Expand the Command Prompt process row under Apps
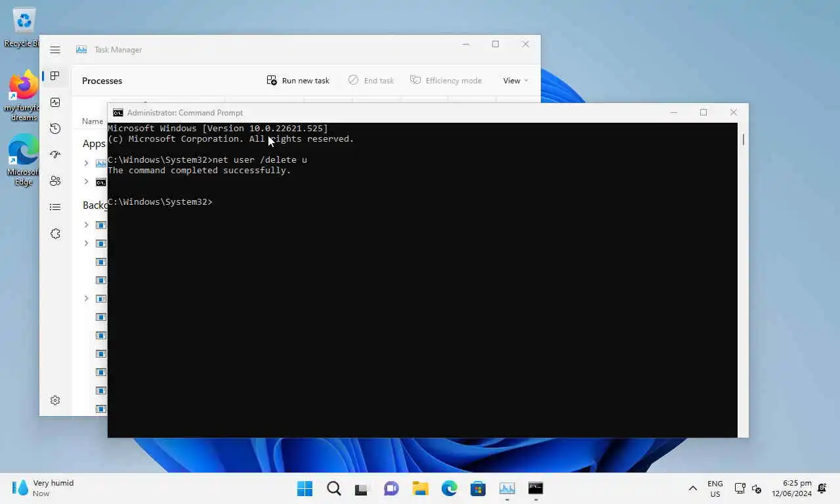This screenshot has width=840, height=504. coord(86,181)
